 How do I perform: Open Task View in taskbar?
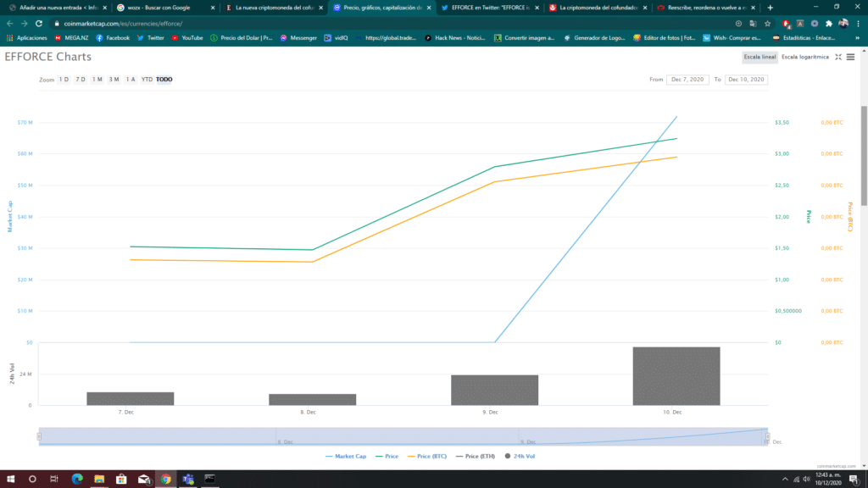coord(53,480)
